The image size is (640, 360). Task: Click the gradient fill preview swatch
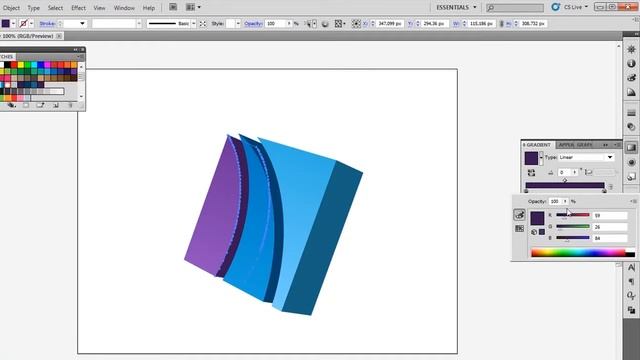tap(531, 158)
